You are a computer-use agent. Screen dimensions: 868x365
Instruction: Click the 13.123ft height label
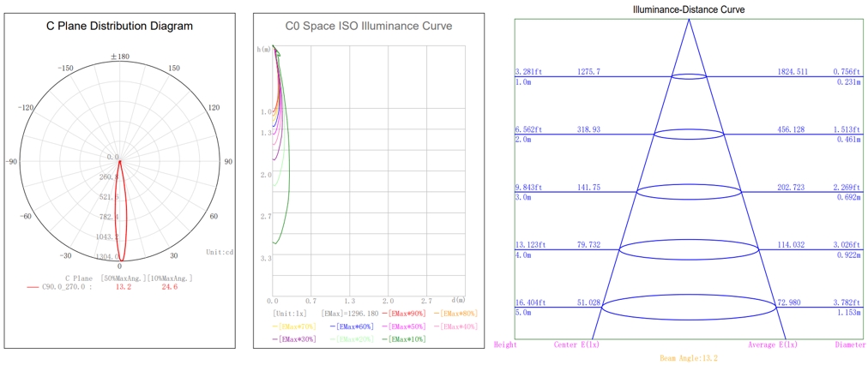(530, 245)
